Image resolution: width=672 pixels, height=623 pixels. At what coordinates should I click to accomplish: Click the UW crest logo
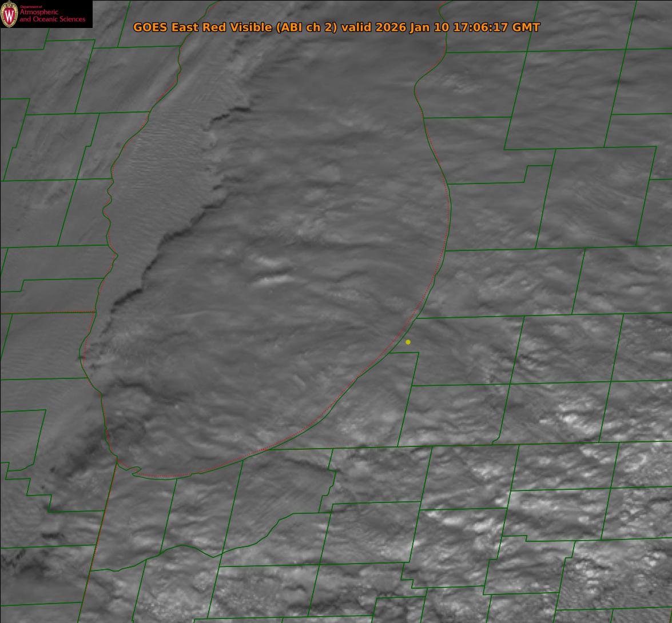click(x=9, y=14)
